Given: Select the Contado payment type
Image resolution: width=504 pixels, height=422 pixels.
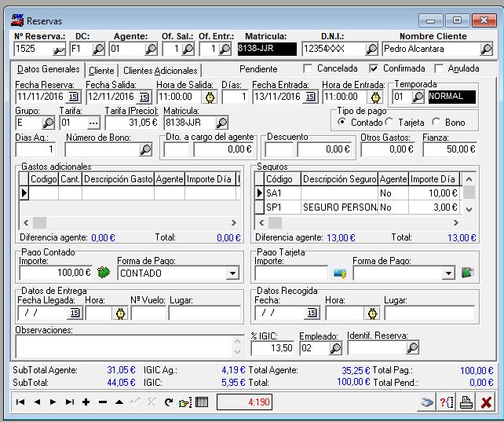Looking at the screenshot, I should tap(341, 122).
